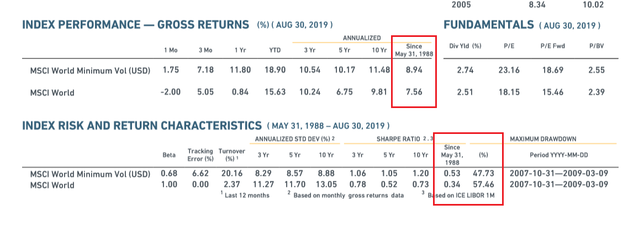Click the P/BV column header

[596, 46]
